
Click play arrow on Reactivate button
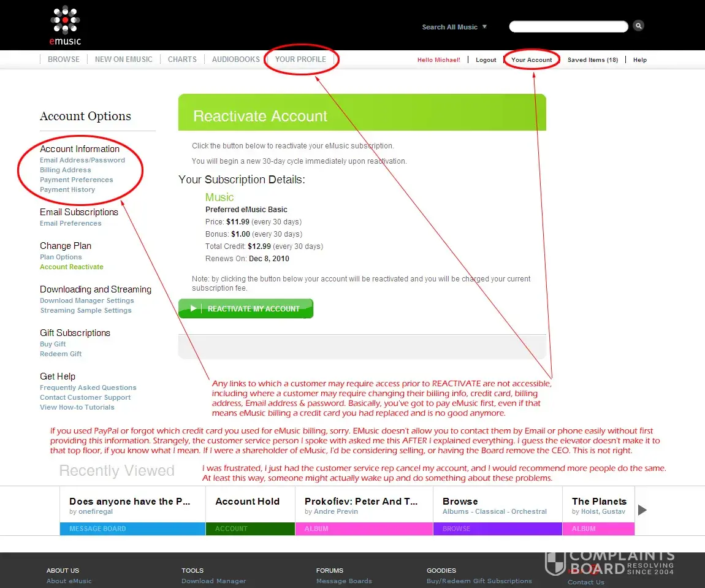point(193,308)
